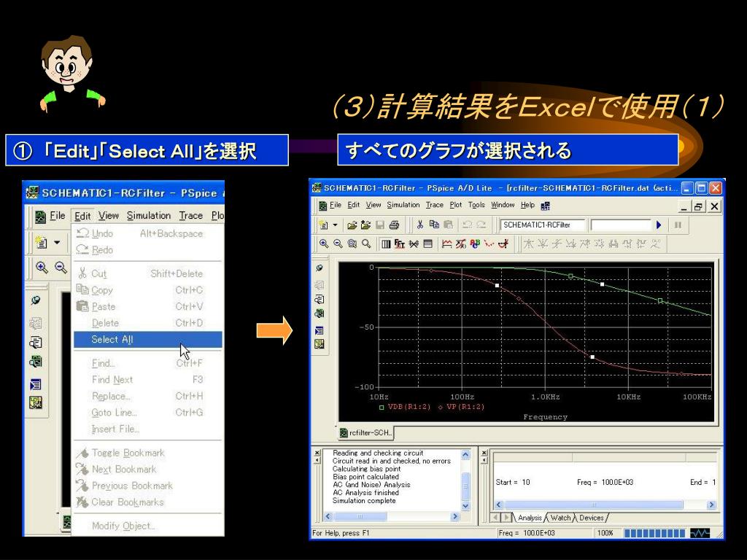747x560 pixels.
Task: Click the empty field beside the profile name
Action: (621, 225)
